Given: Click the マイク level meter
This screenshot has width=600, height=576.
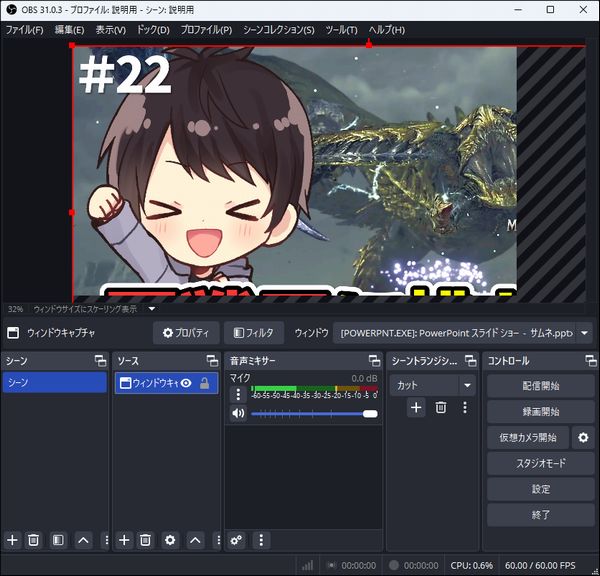Looking at the screenshot, I should click(x=315, y=388).
